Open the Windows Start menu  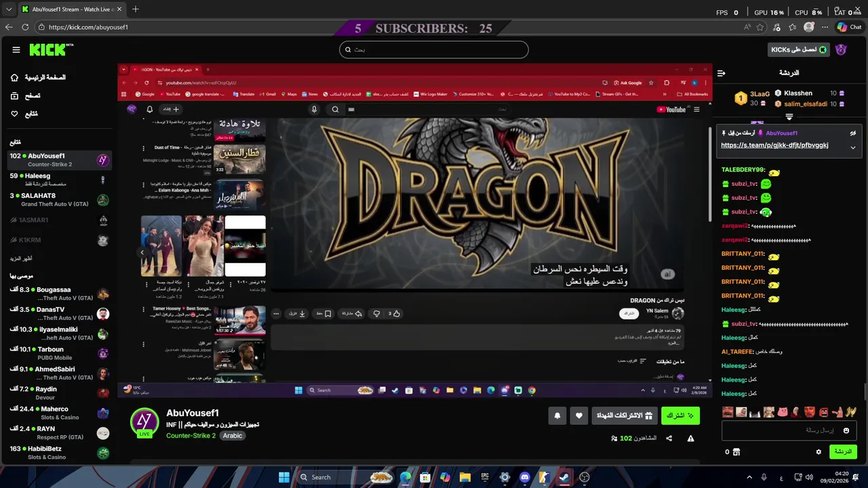(284, 477)
